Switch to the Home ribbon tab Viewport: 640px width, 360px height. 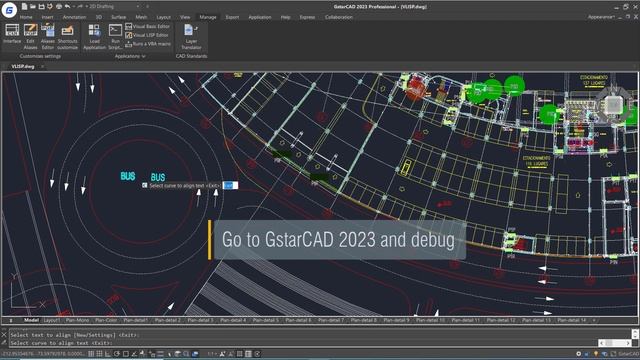coord(26,17)
